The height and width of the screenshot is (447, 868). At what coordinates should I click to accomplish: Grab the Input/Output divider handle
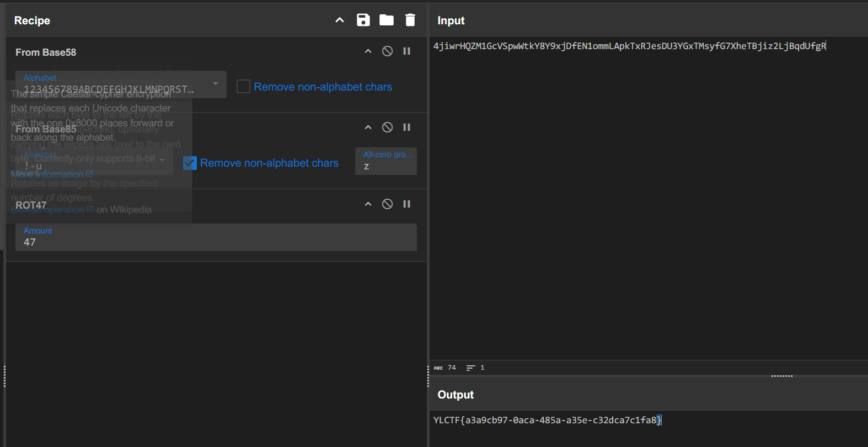pyautogui.click(x=781, y=376)
